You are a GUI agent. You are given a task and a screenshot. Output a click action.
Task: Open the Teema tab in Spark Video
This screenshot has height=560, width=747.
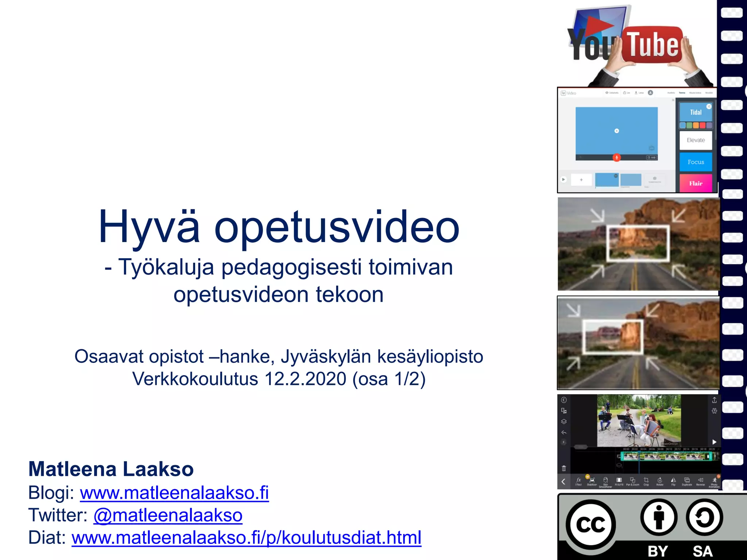[x=682, y=93]
